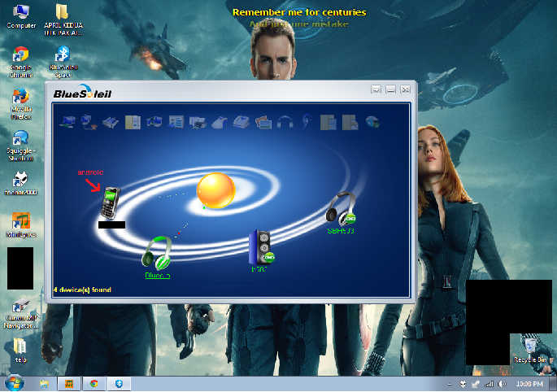Click the Dial-up Networking computer-and-phone icon
The width and height of the screenshot is (557, 392).
[89, 122]
